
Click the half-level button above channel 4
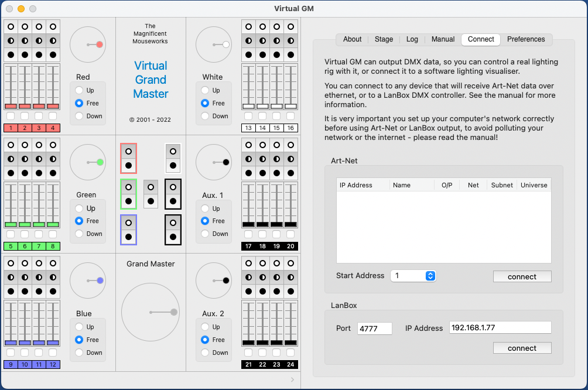click(x=53, y=41)
